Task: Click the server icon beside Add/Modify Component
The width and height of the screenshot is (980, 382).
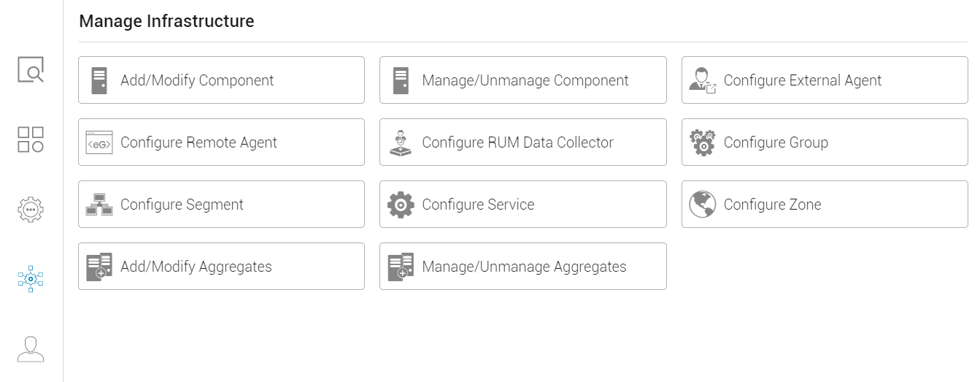Action: (x=99, y=80)
